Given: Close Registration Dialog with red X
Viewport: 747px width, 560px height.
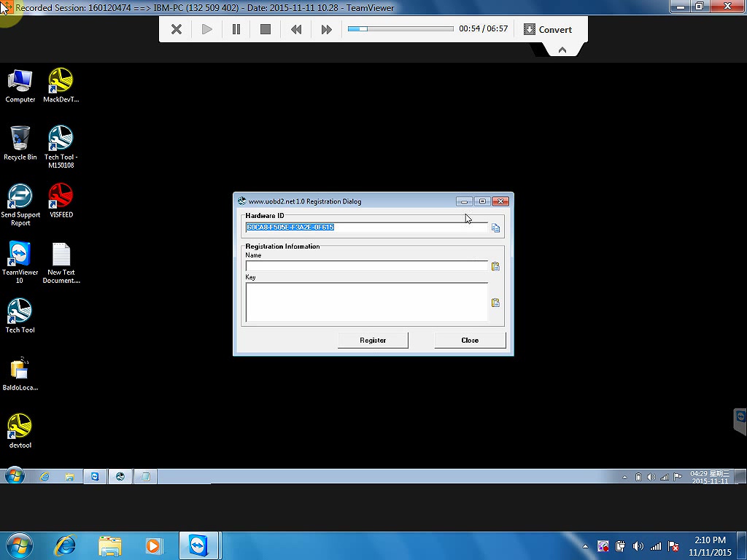Looking at the screenshot, I should click(x=500, y=201).
